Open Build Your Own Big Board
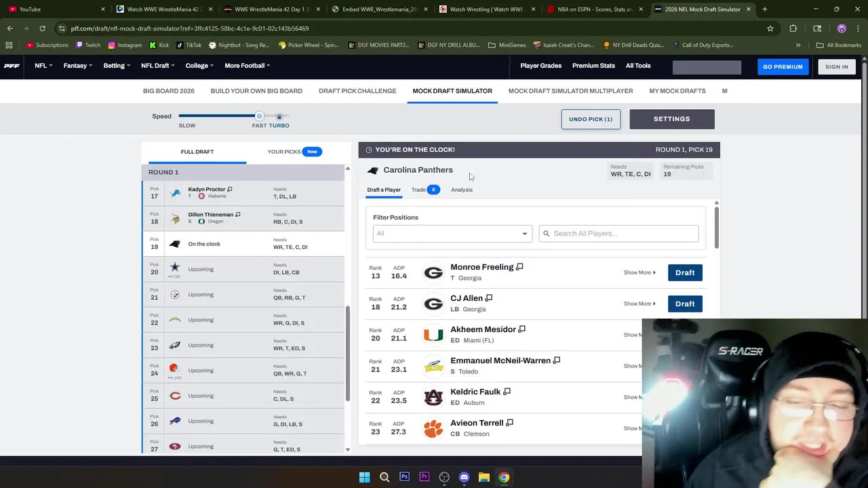This screenshot has height=488, width=868. [x=256, y=91]
